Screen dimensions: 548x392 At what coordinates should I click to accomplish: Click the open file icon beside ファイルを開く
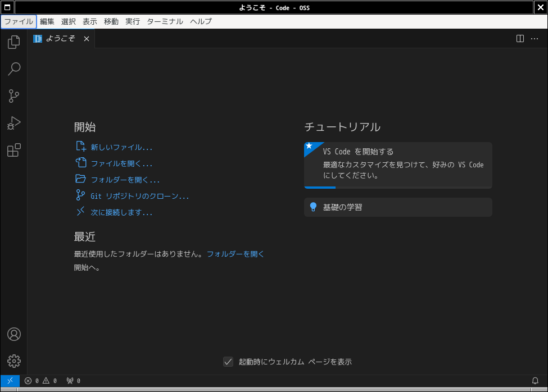81,162
